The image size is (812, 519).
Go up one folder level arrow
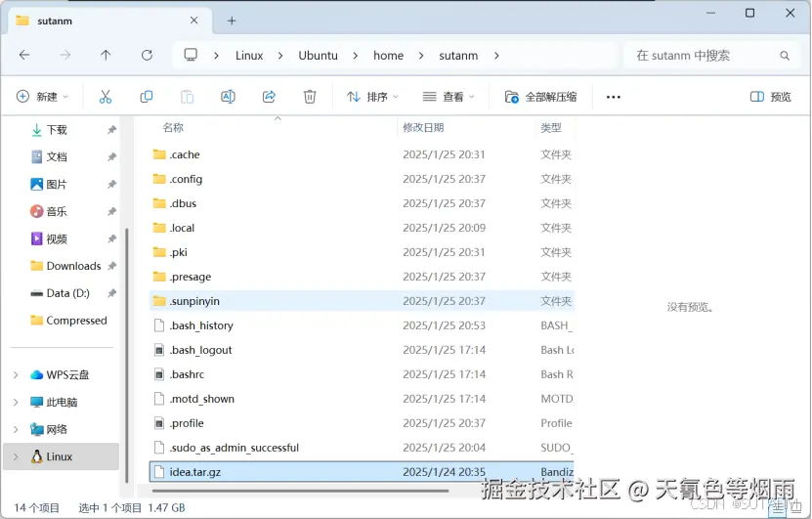tap(106, 55)
